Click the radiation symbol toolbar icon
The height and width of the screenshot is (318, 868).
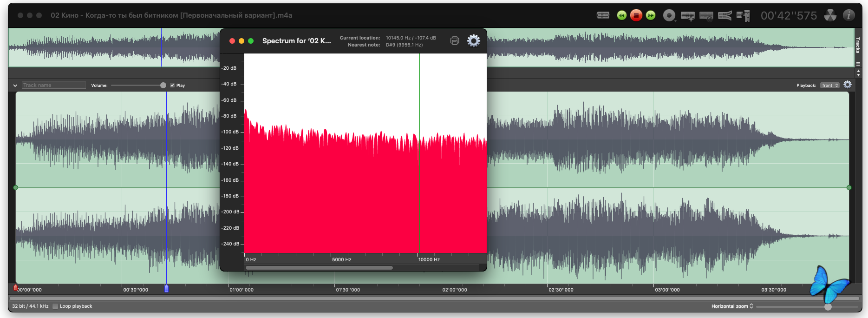pyautogui.click(x=830, y=15)
